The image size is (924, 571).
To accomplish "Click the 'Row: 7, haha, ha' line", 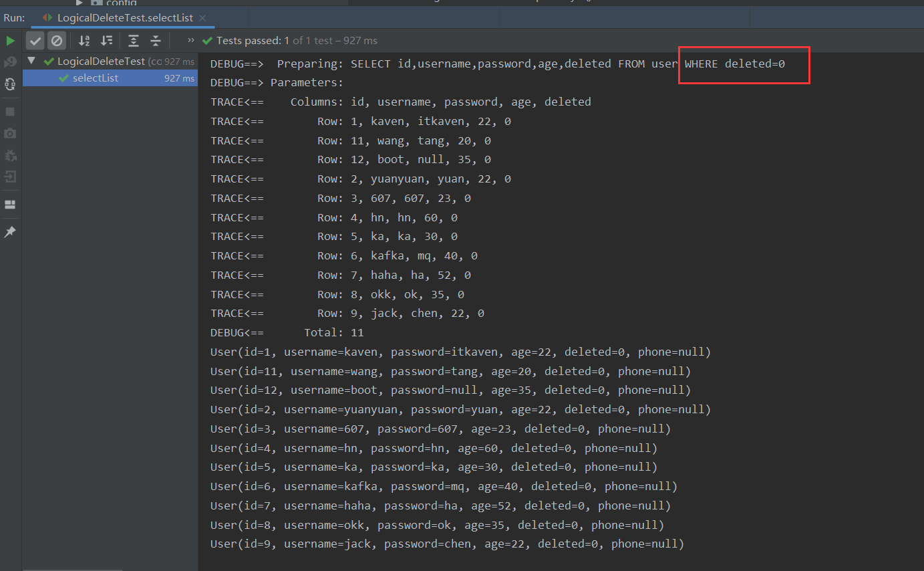I will click(341, 275).
